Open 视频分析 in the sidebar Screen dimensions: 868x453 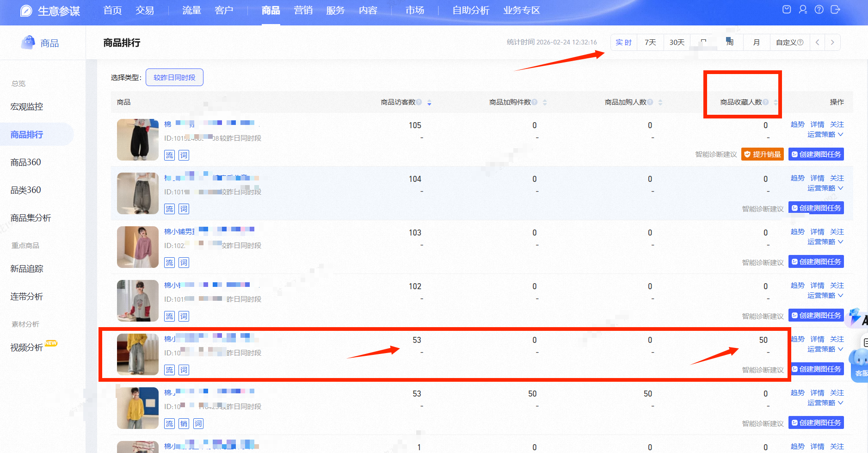[x=27, y=348]
